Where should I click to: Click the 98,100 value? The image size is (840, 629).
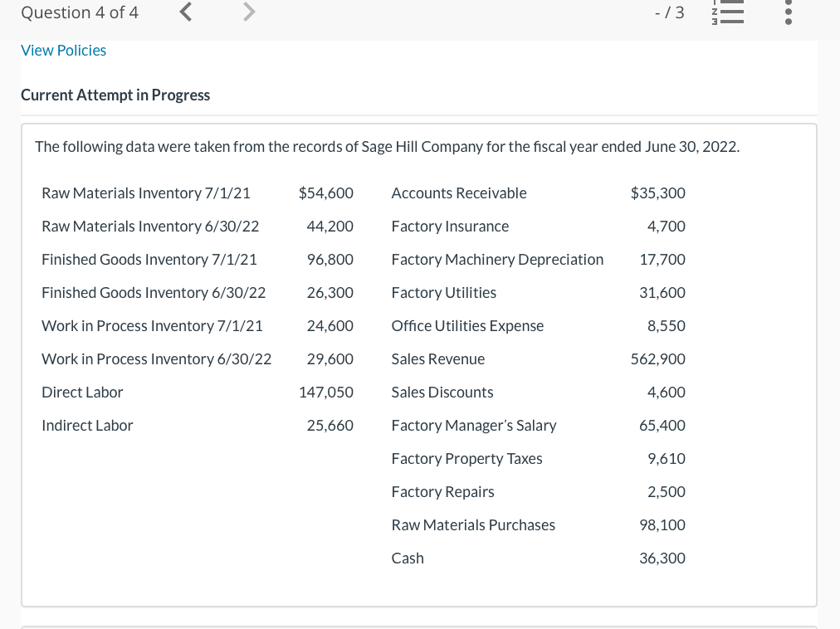pyautogui.click(x=662, y=525)
